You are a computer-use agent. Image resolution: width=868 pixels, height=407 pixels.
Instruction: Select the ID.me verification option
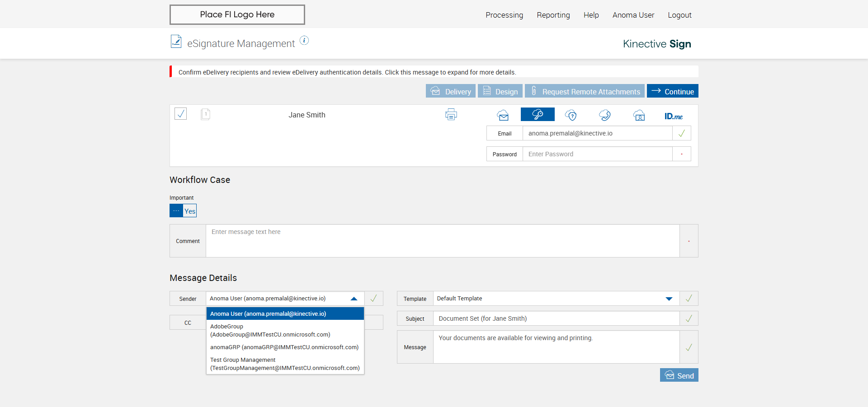point(673,116)
